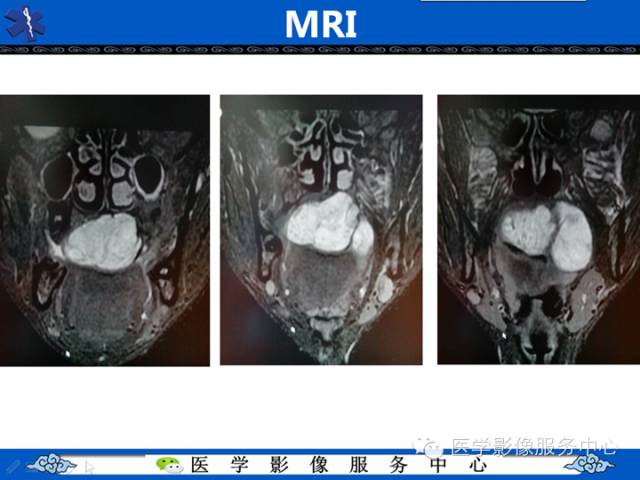This screenshot has width=640, height=480.
Task: Open the left coronal MRI image
Action: pos(104,230)
